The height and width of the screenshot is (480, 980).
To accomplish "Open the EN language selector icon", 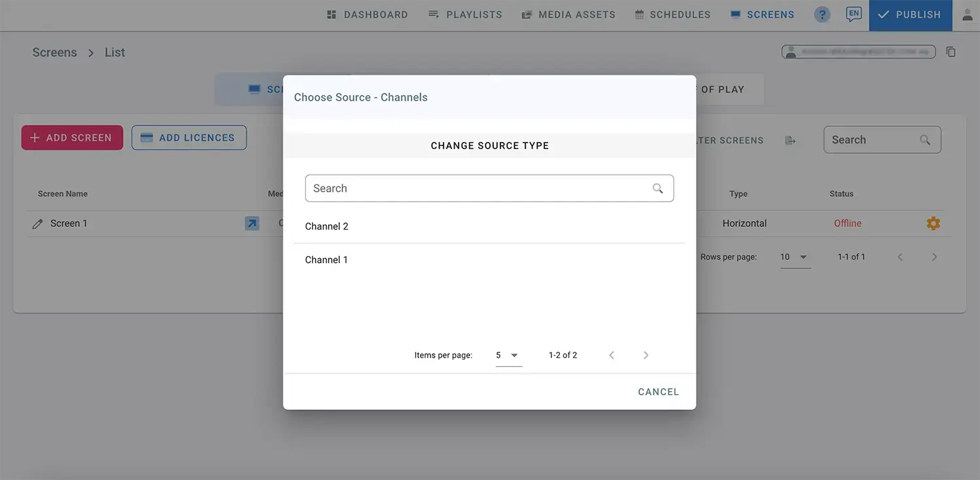I will (x=853, y=14).
